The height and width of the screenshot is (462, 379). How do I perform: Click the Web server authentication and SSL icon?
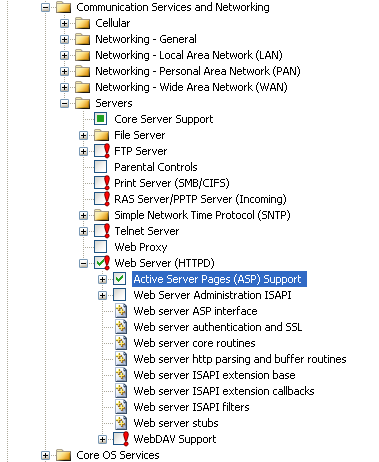(x=121, y=327)
